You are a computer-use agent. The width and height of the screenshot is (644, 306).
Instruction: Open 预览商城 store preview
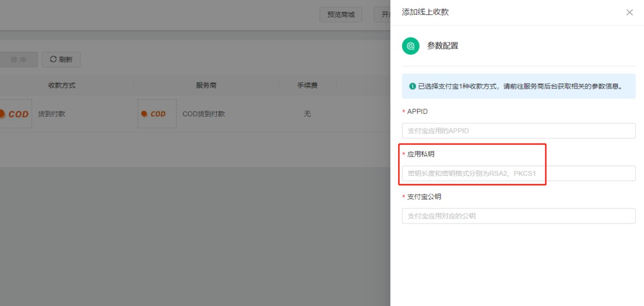[341, 14]
